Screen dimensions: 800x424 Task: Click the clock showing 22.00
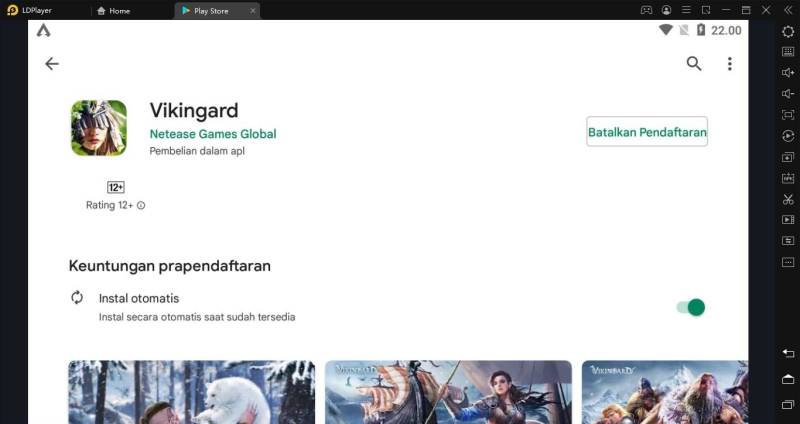726,31
